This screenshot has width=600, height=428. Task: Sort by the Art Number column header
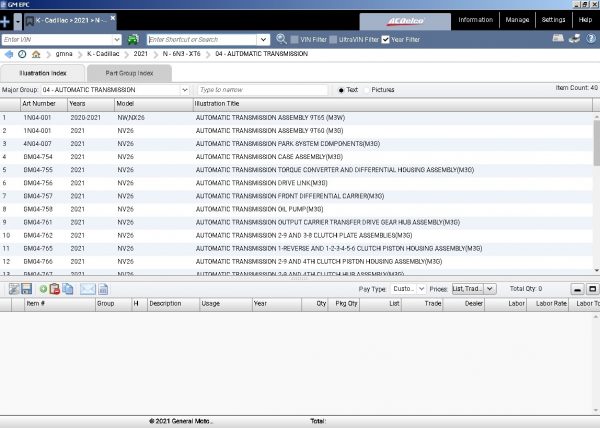click(44, 104)
